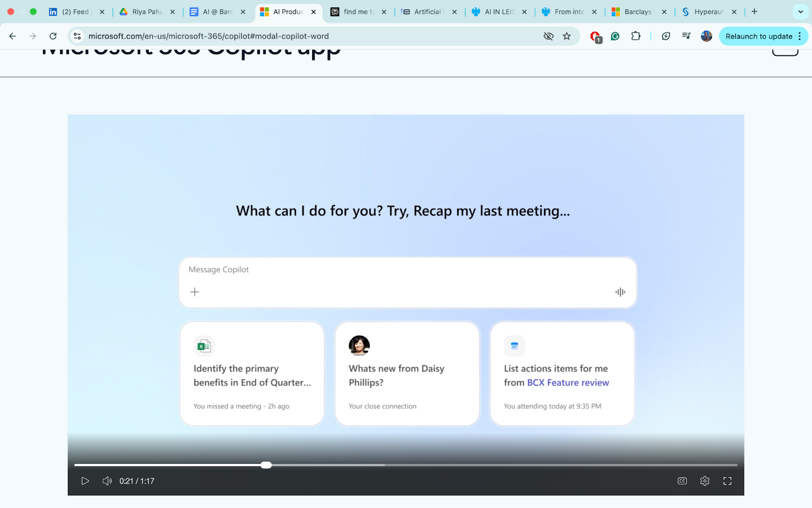Screen dimensions: 812x508
Task: Close the AI Produc tab
Action: click(x=313, y=12)
